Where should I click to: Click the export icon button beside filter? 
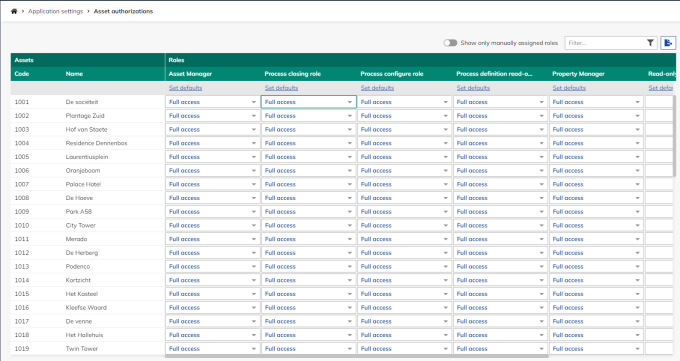pos(668,43)
